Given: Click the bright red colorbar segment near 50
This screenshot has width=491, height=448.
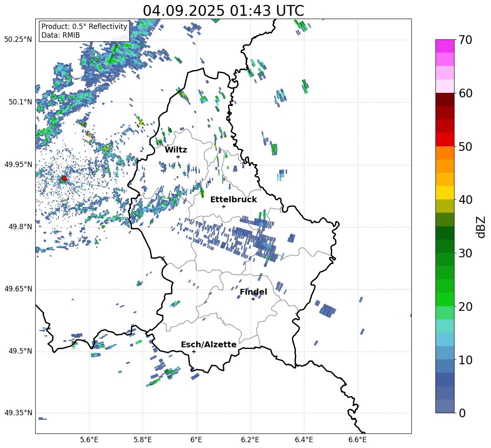Looking at the screenshot, I should (445, 140).
